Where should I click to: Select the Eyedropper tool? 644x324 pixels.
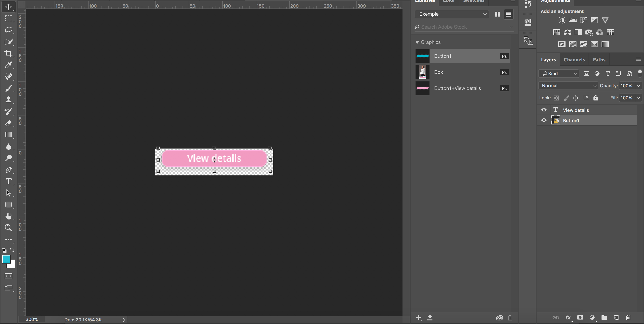[8, 64]
